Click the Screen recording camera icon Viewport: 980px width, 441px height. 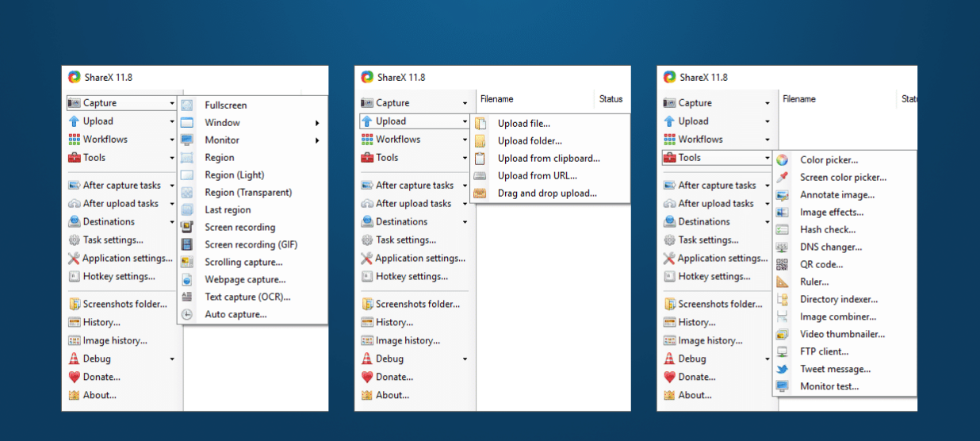[187, 227]
